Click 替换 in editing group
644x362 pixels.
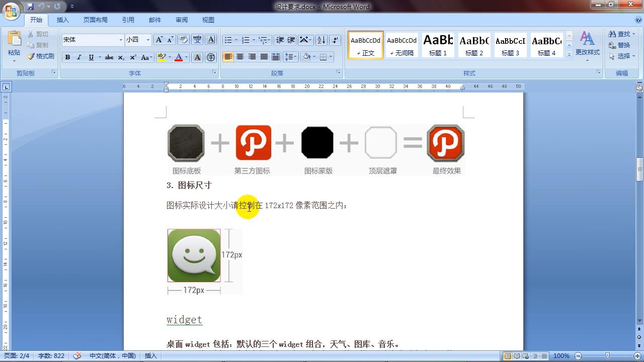(x=620, y=45)
